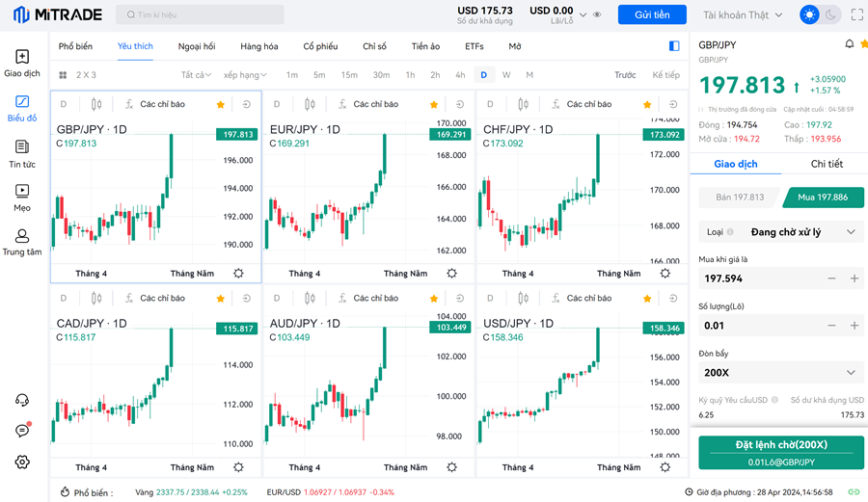The width and height of the screenshot is (868, 502).
Task: Click the 2 X 3 grid layout icon
Action: pos(63,75)
